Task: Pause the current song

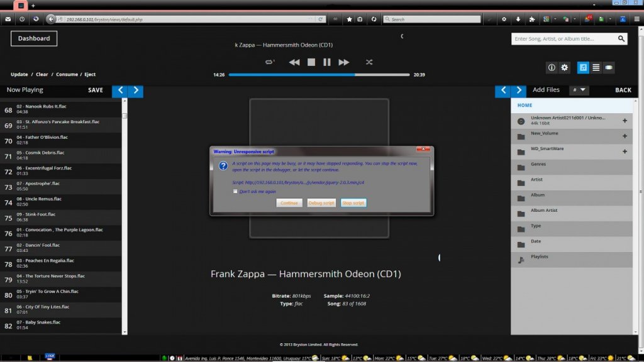Action: point(327,62)
